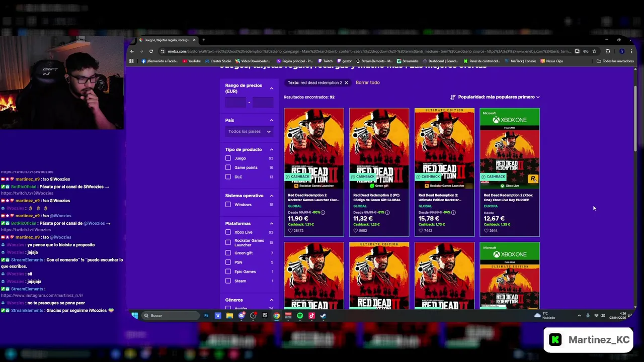
Task: Switch to Chrome in the taskbar
Action: (x=276, y=316)
